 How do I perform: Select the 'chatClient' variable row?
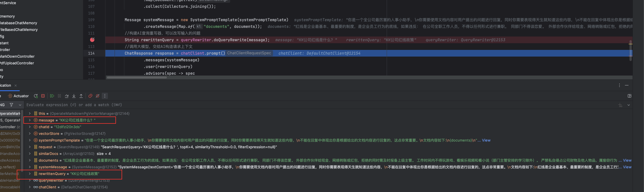point(328,187)
